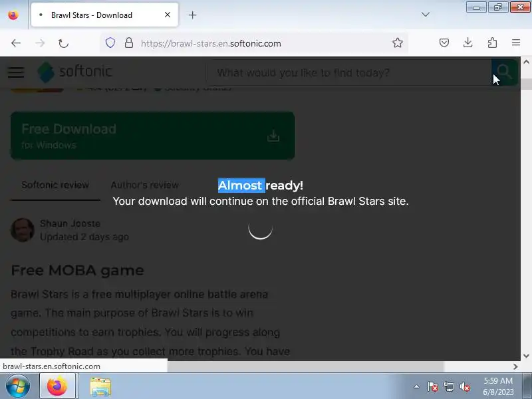The image size is (532, 399).
Task: Open the Save to Pocket icon
Action: click(x=444, y=43)
